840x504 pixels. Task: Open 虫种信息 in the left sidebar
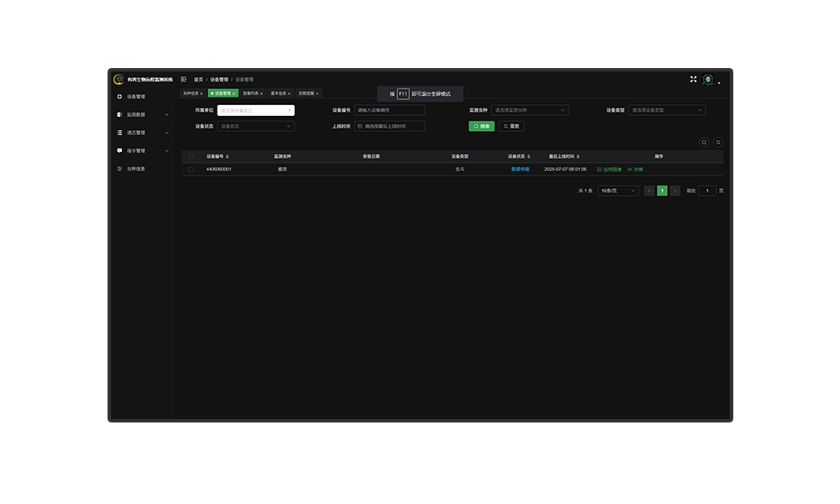click(136, 169)
